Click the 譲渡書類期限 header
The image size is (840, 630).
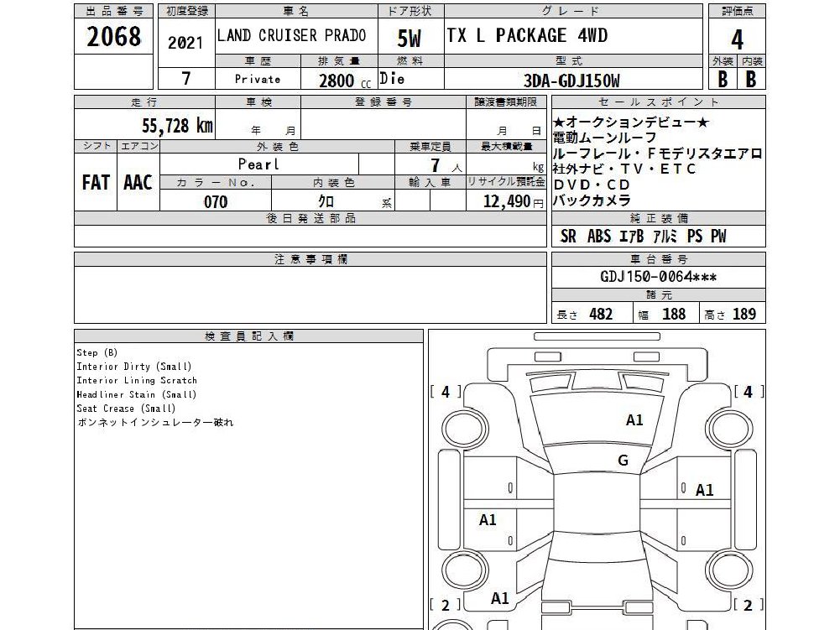click(506, 102)
